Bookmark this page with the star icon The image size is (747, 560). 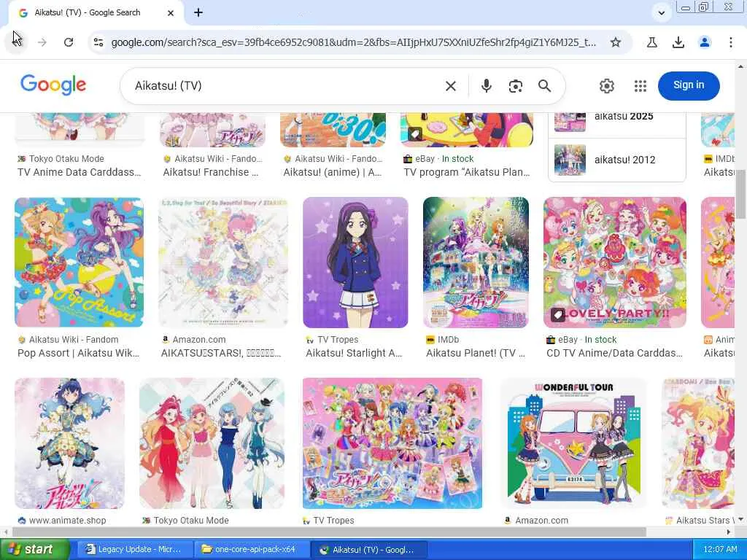click(x=616, y=42)
